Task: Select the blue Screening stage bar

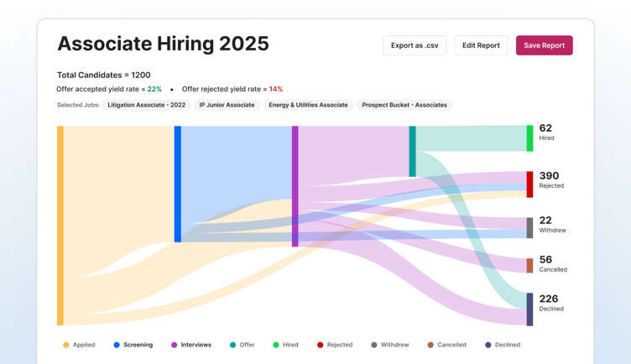Action: (x=178, y=184)
